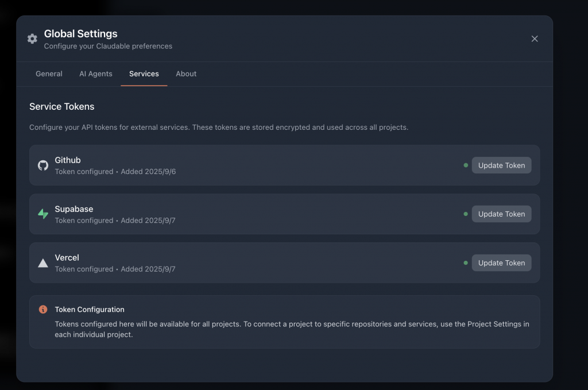Go to the About tab
Viewport: 588px width, 390px height.
pyautogui.click(x=186, y=74)
